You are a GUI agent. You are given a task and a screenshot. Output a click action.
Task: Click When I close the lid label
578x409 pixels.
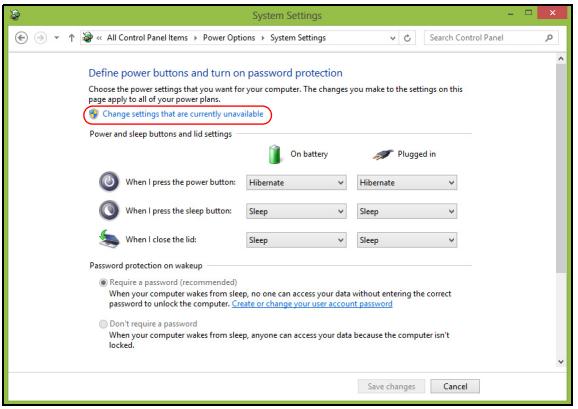[x=161, y=240]
